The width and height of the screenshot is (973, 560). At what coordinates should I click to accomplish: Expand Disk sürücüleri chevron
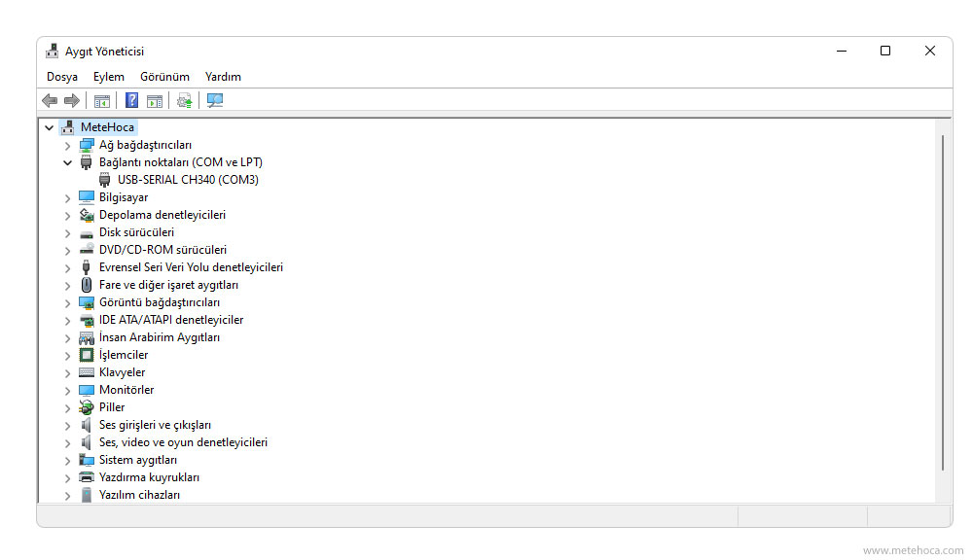point(68,233)
